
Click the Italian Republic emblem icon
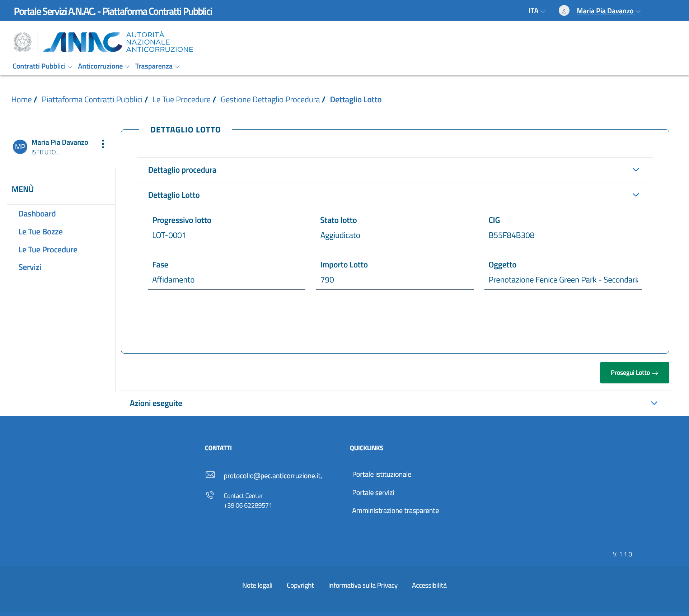tap(23, 42)
